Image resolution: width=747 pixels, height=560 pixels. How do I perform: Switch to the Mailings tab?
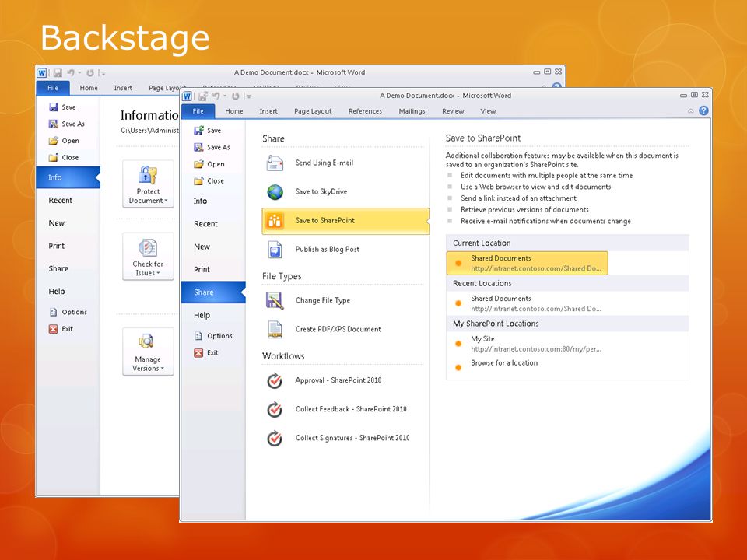412,111
